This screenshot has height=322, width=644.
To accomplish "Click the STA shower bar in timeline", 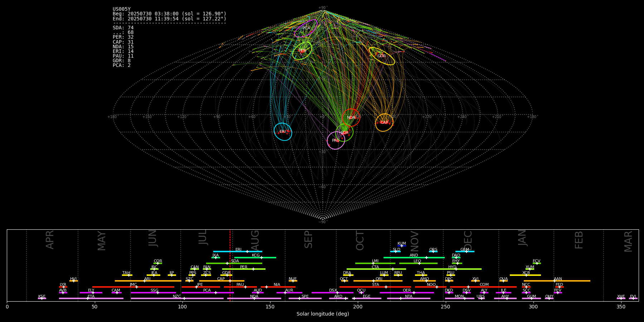I will (375, 287).
